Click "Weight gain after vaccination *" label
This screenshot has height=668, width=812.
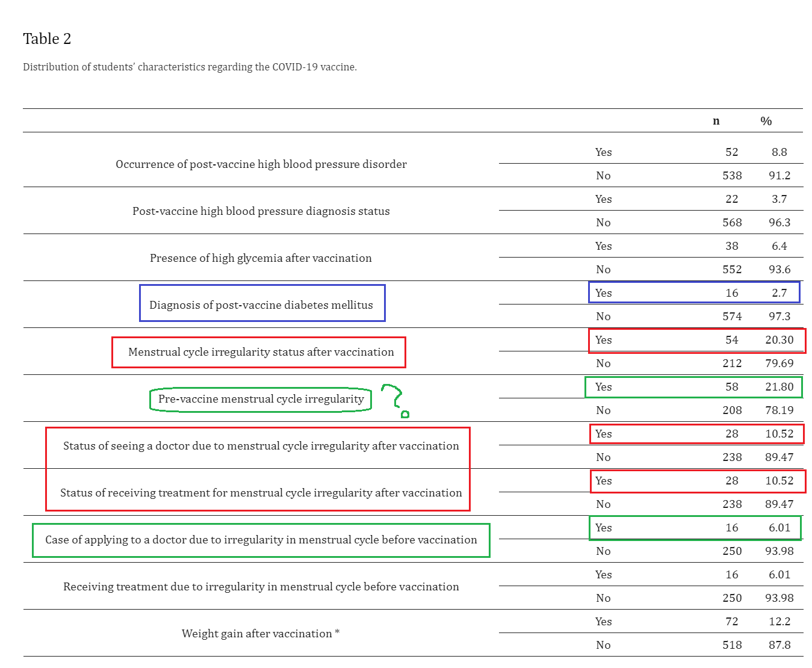(261, 634)
